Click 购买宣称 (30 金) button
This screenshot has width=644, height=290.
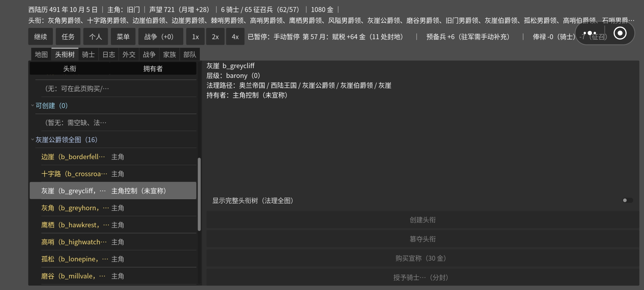coord(423,258)
